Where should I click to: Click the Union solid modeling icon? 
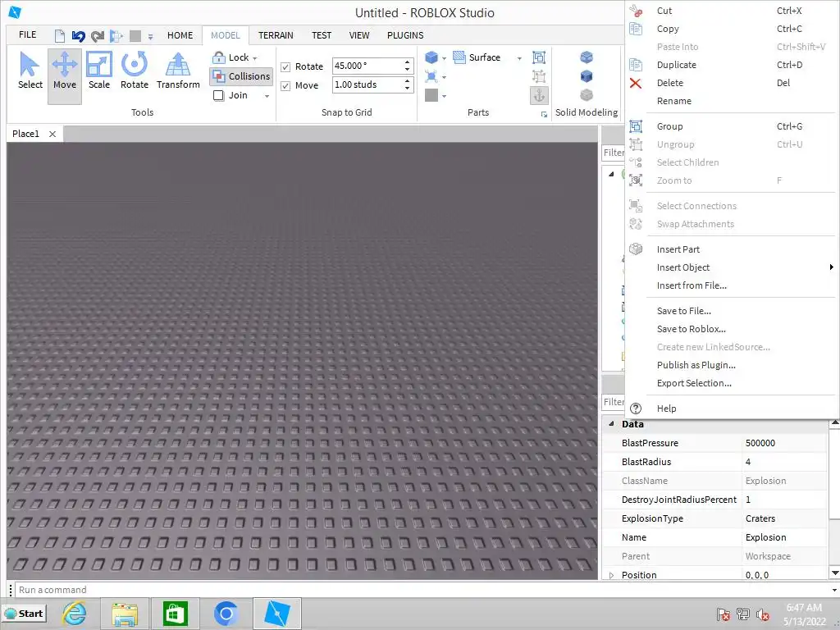pos(587,57)
